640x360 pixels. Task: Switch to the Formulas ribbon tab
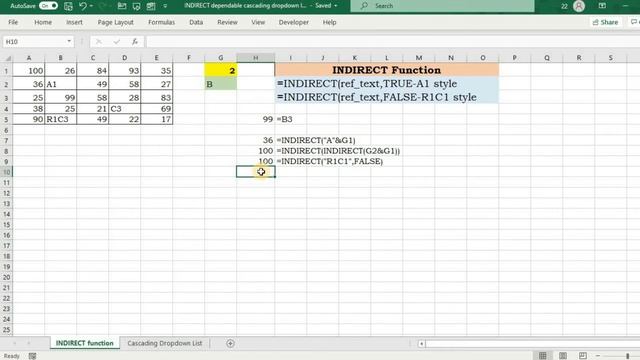click(x=161, y=22)
